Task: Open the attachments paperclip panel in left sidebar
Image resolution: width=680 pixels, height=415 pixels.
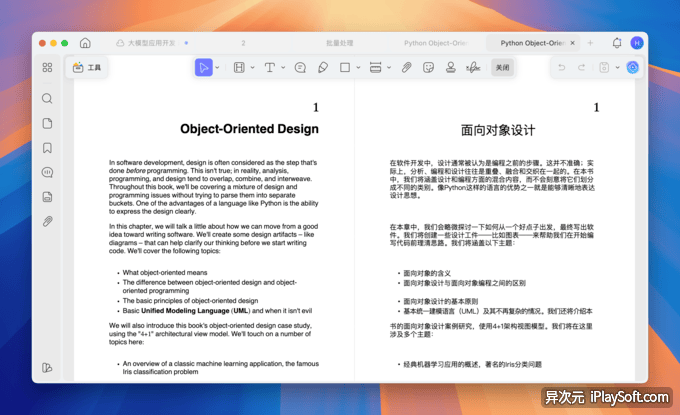Action: click(x=47, y=222)
